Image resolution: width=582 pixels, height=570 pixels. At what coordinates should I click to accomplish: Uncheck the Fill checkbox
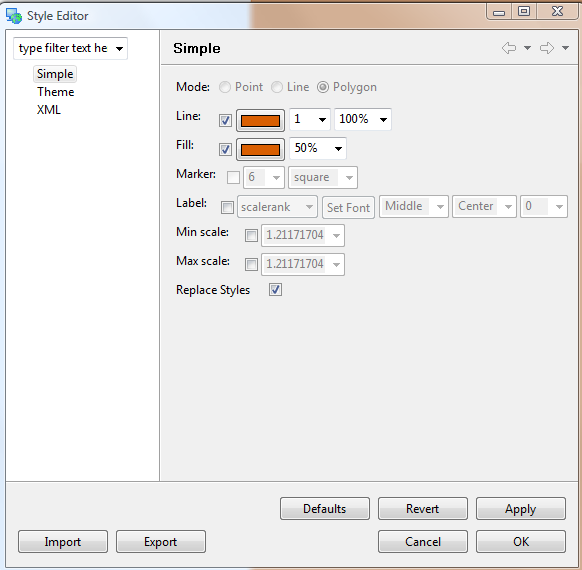point(225,149)
